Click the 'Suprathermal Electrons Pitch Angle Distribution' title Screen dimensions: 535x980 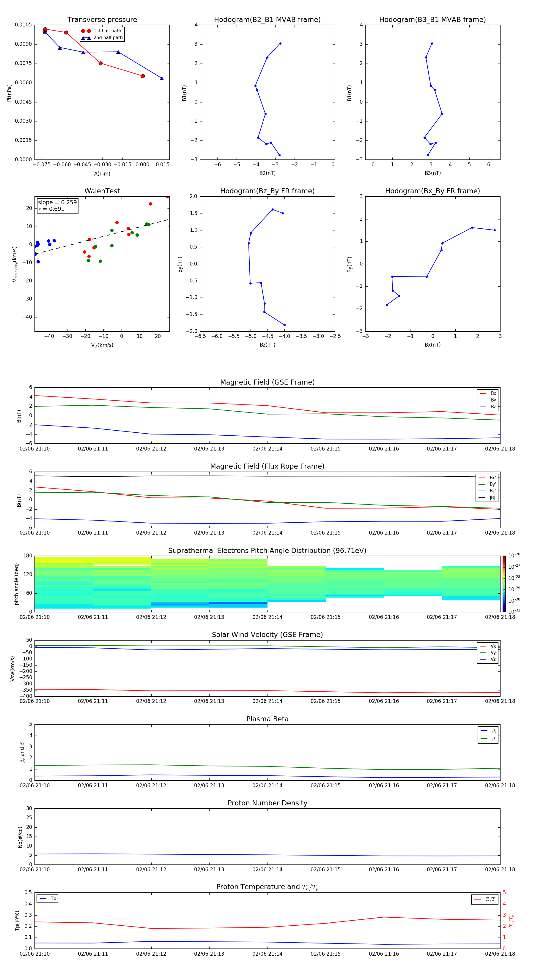[x=267, y=551]
